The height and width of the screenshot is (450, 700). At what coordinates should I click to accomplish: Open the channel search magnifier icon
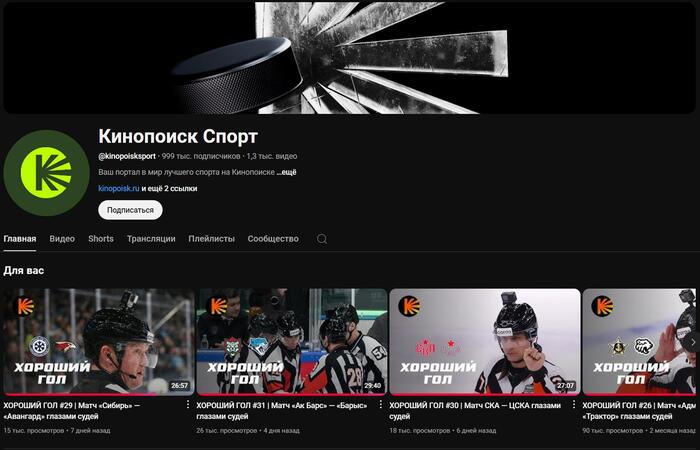pyautogui.click(x=322, y=239)
